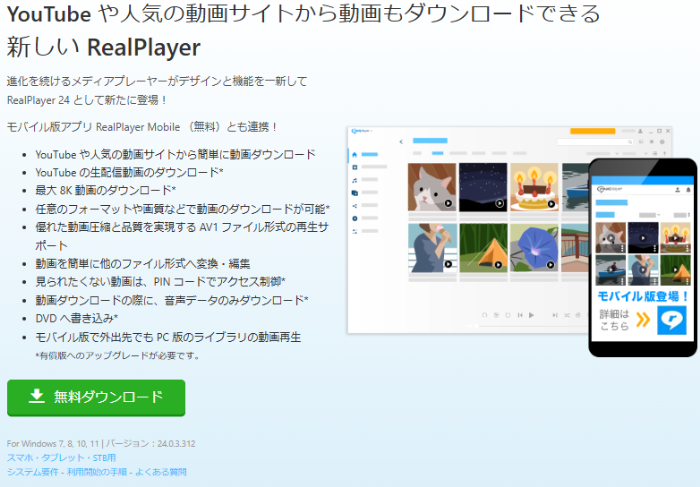Open the cat video on the phone screen

pyautogui.click(x=611, y=237)
